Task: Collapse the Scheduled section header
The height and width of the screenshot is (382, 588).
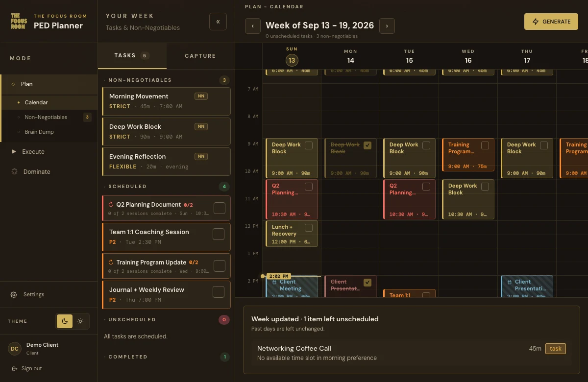Action: 166,187
